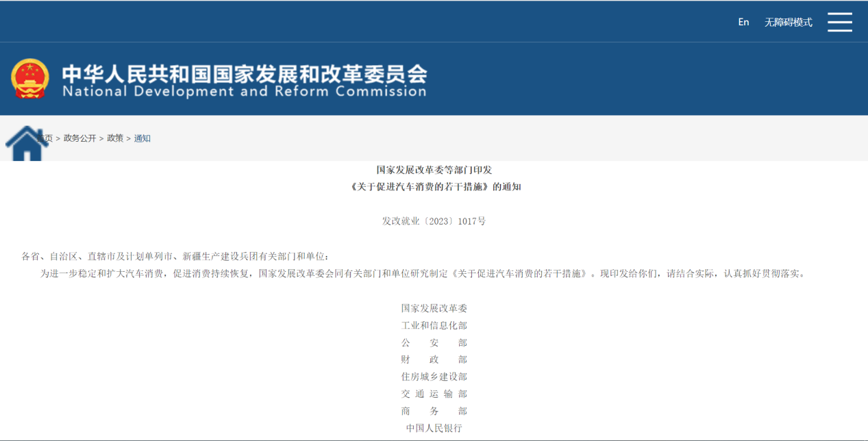The image size is (868, 441).
Task: Click signatory 商务部
Action: (434, 411)
